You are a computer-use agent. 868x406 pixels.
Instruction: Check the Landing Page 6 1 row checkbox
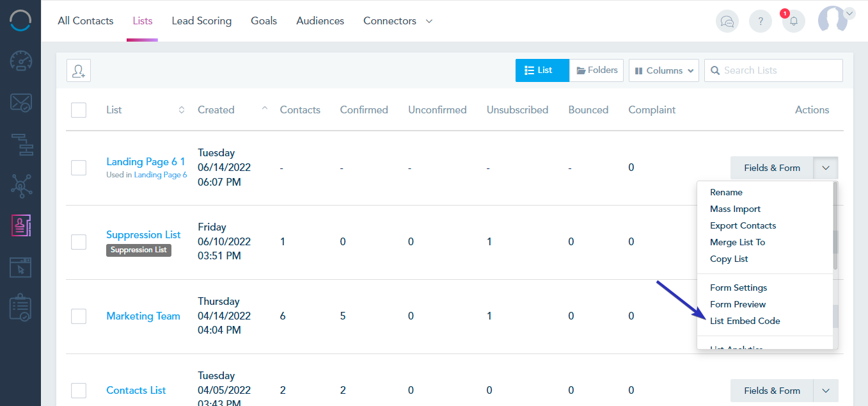(79, 168)
